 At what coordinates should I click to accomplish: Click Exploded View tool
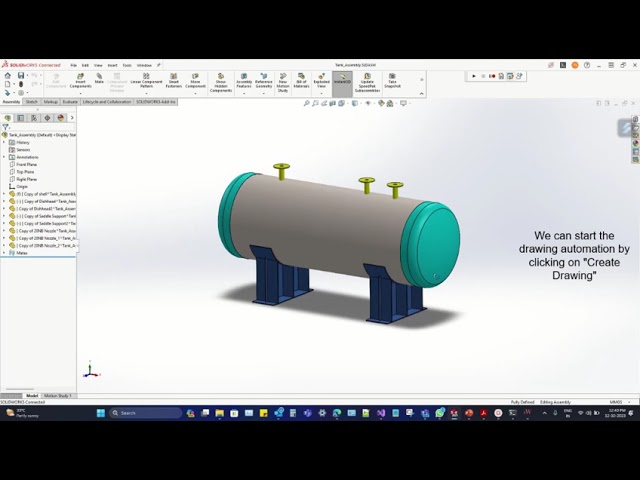tap(321, 81)
